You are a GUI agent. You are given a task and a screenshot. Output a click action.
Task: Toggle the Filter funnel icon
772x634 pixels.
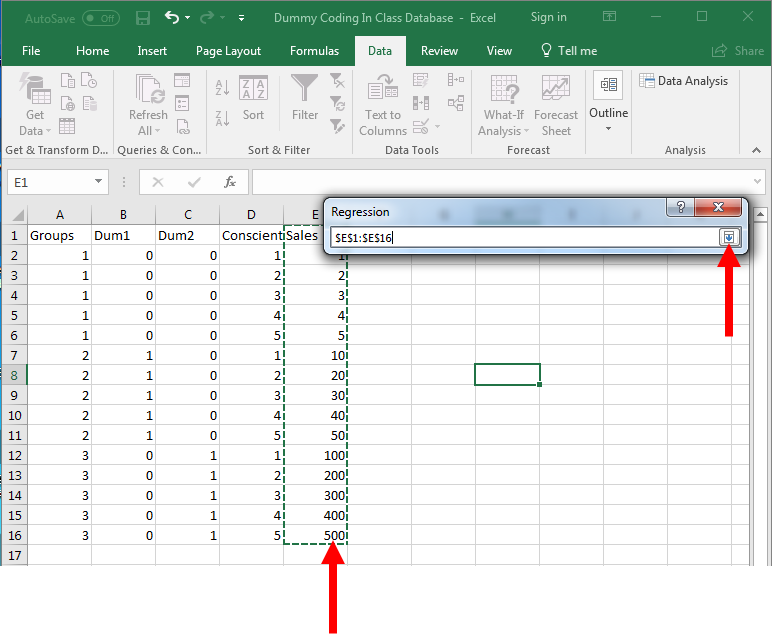pyautogui.click(x=304, y=98)
